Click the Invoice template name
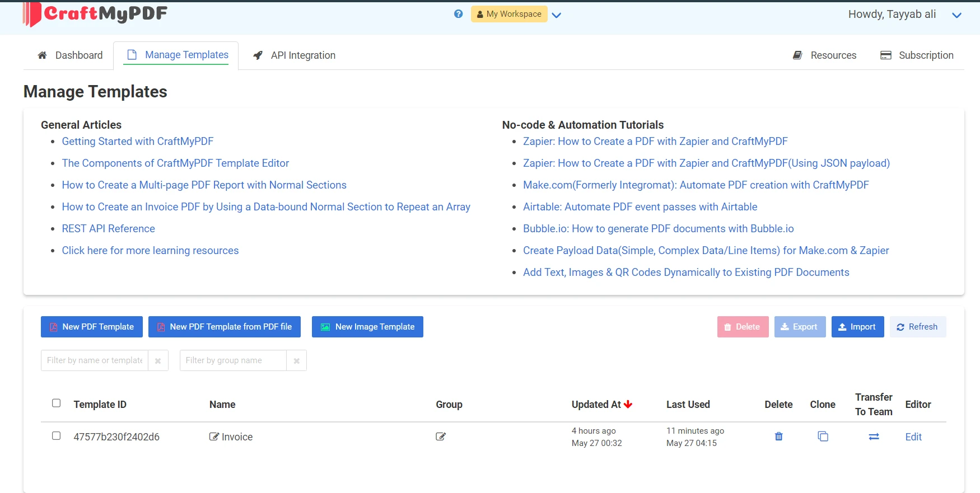Viewport: 980px width, 493px height. pos(237,437)
